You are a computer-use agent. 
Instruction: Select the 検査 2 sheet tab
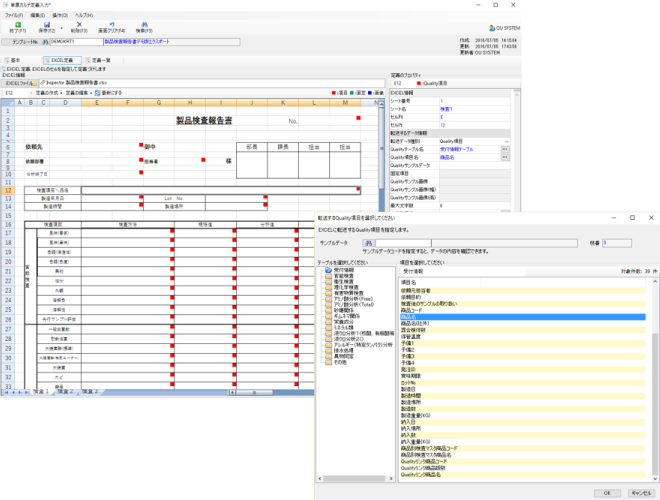click(66, 392)
